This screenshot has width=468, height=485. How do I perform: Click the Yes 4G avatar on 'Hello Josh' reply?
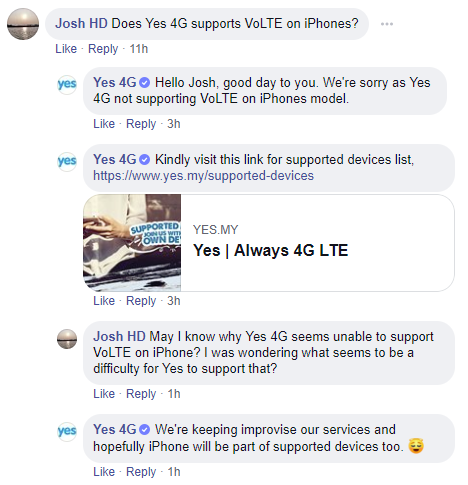click(x=67, y=85)
